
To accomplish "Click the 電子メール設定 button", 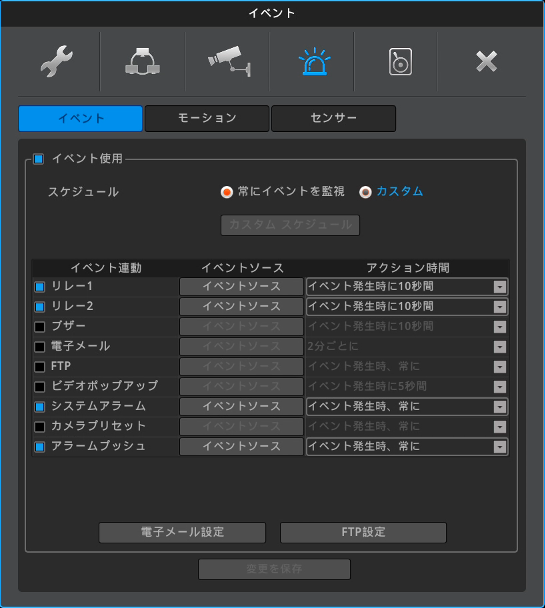I will pos(182,532).
